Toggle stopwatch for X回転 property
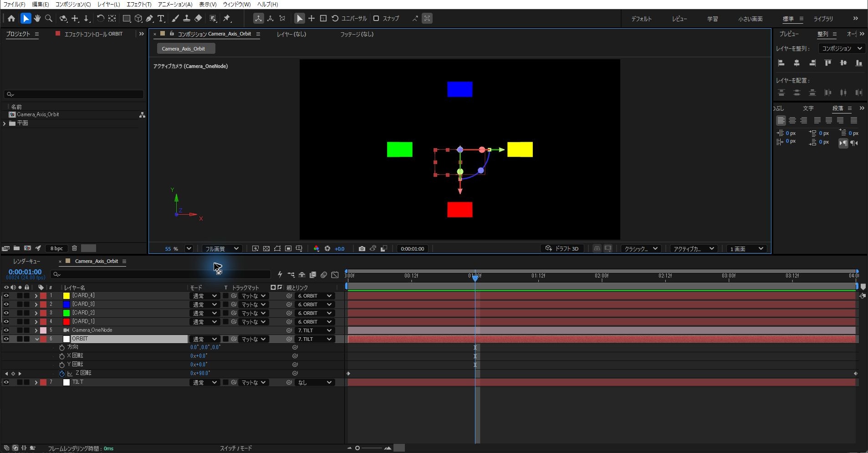The image size is (868, 453). tap(62, 356)
